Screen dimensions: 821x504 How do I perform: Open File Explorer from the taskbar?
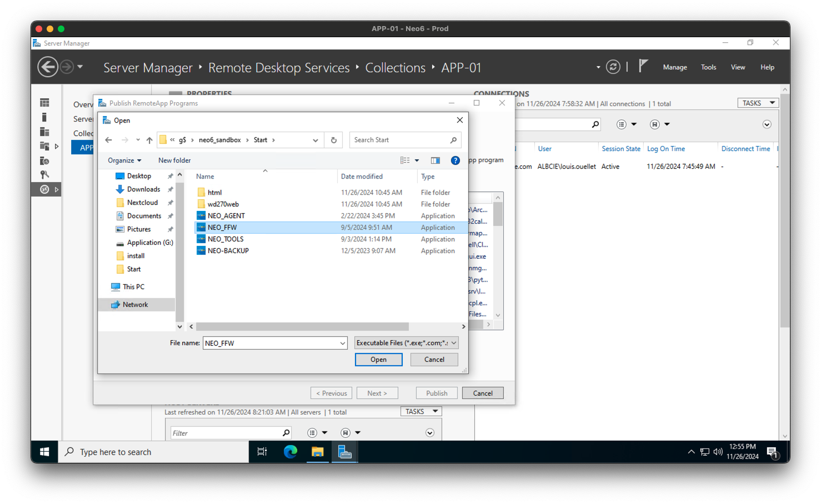click(x=317, y=452)
